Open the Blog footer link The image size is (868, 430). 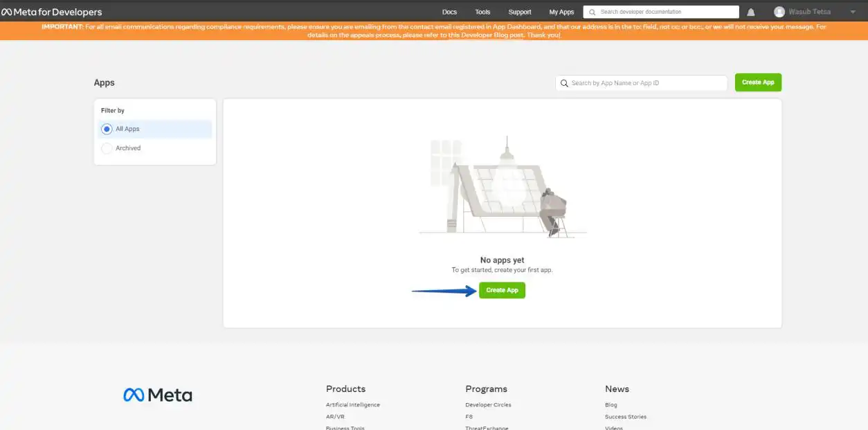tap(611, 405)
